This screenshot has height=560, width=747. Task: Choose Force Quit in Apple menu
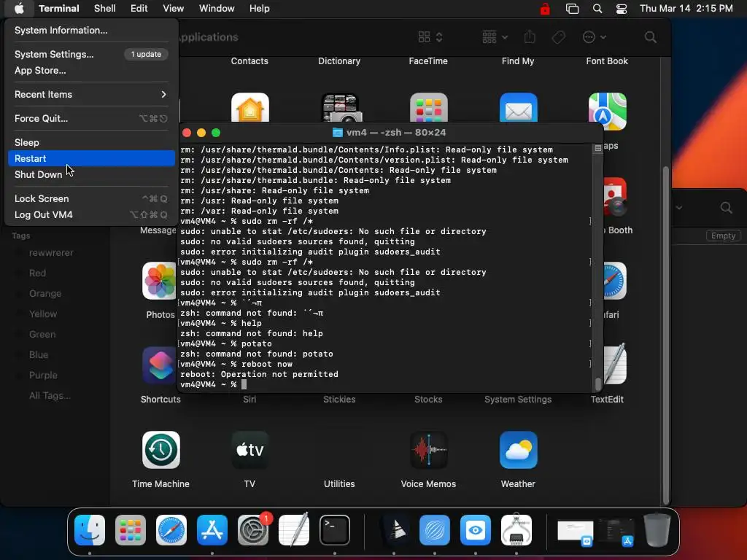pyautogui.click(x=91, y=118)
